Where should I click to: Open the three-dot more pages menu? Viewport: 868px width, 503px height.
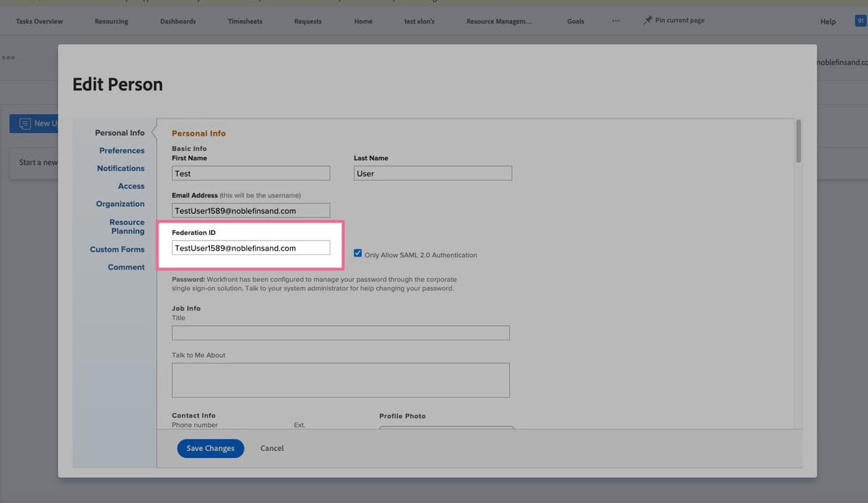pyautogui.click(x=616, y=21)
